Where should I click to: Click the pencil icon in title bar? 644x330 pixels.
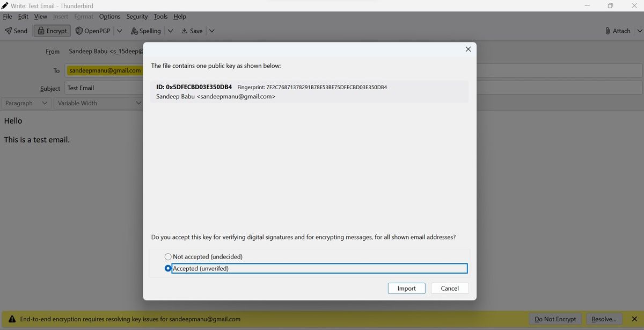(x=4, y=5)
